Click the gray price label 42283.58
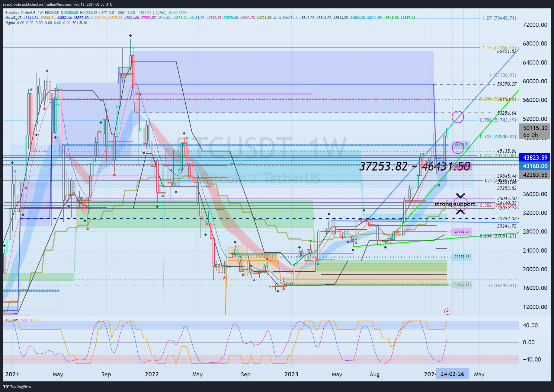 (535, 175)
